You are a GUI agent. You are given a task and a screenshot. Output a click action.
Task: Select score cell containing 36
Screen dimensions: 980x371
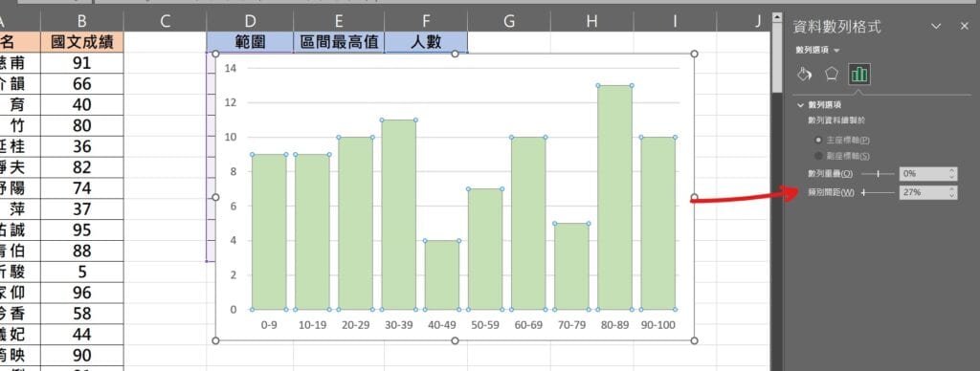tap(82, 147)
